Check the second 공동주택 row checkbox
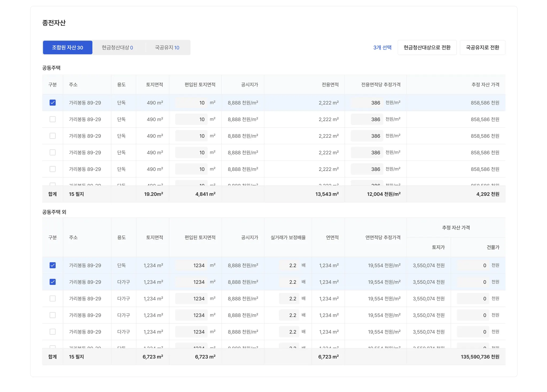This screenshot has height=392, width=547. tap(53, 119)
